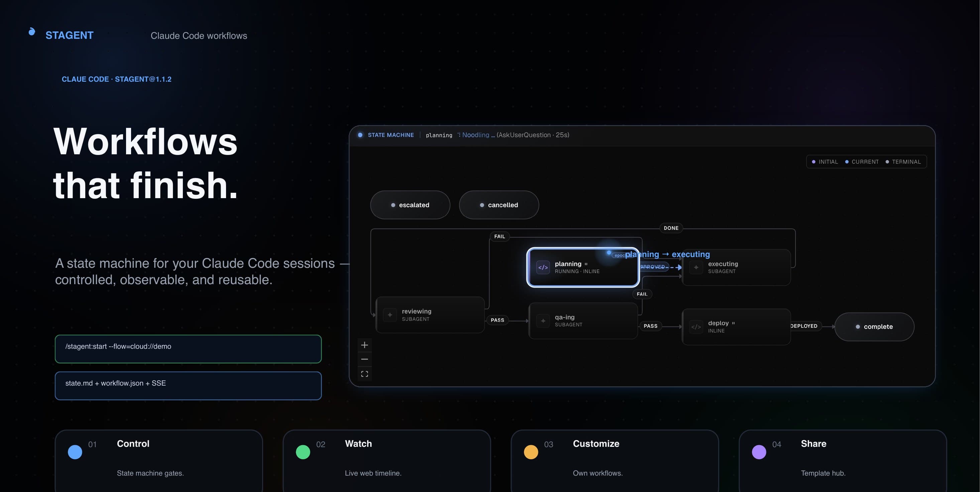
Task: Click the INITIAL legend dot
Action: tap(814, 162)
